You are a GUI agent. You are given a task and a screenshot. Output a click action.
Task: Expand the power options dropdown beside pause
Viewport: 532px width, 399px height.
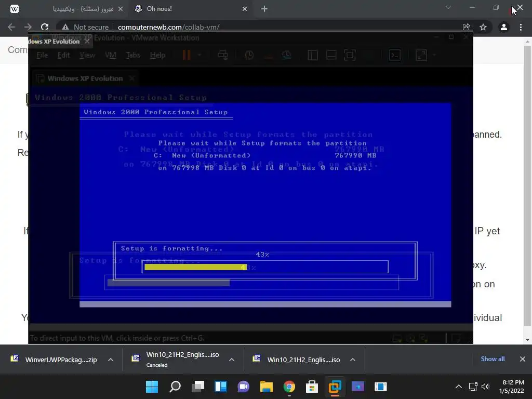tap(199, 55)
